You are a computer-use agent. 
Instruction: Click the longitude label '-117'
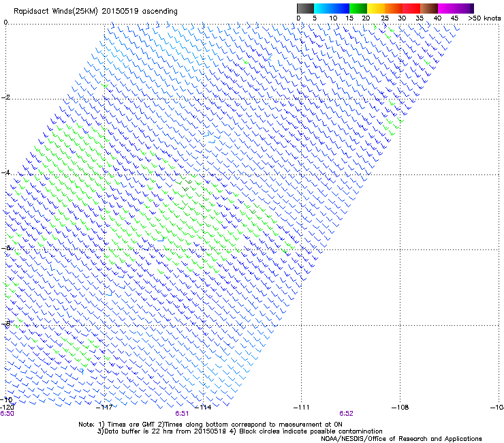(104, 408)
